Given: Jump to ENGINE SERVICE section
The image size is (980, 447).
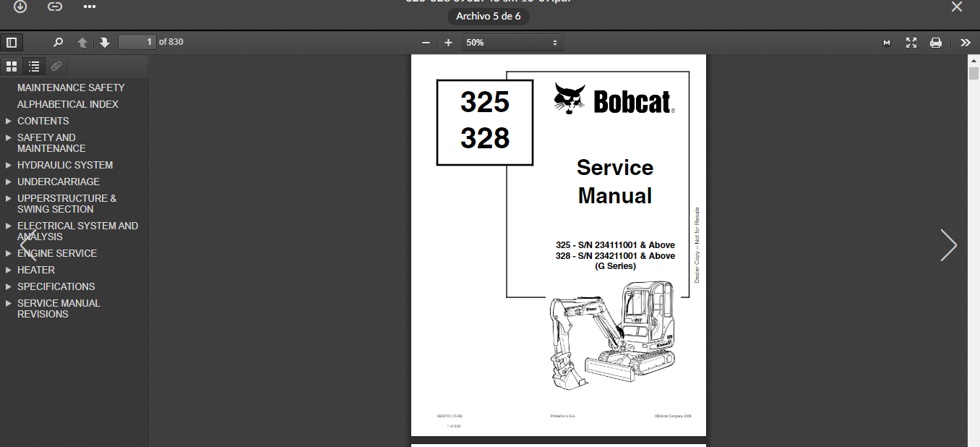Looking at the screenshot, I should click(x=57, y=253).
